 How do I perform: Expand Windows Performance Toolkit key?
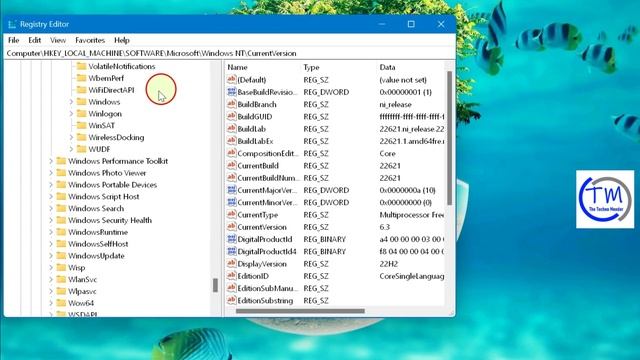click(51, 161)
